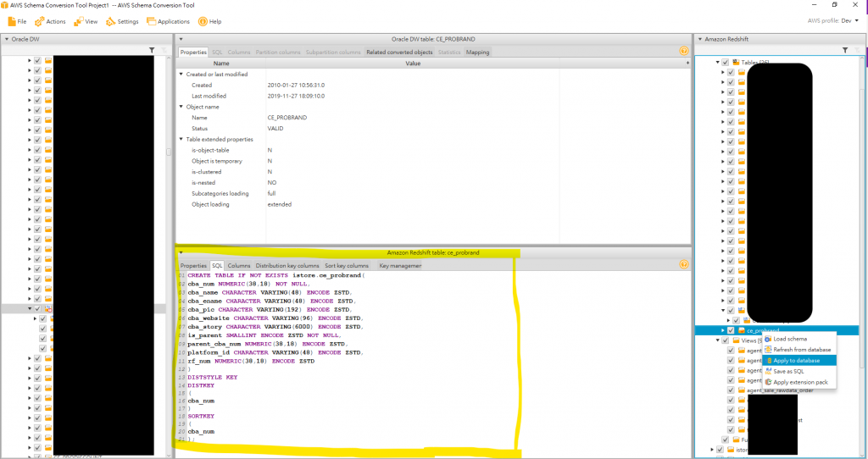This screenshot has height=459, width=868.
Task: Click the Value column header
Action: tap(413, 63)
